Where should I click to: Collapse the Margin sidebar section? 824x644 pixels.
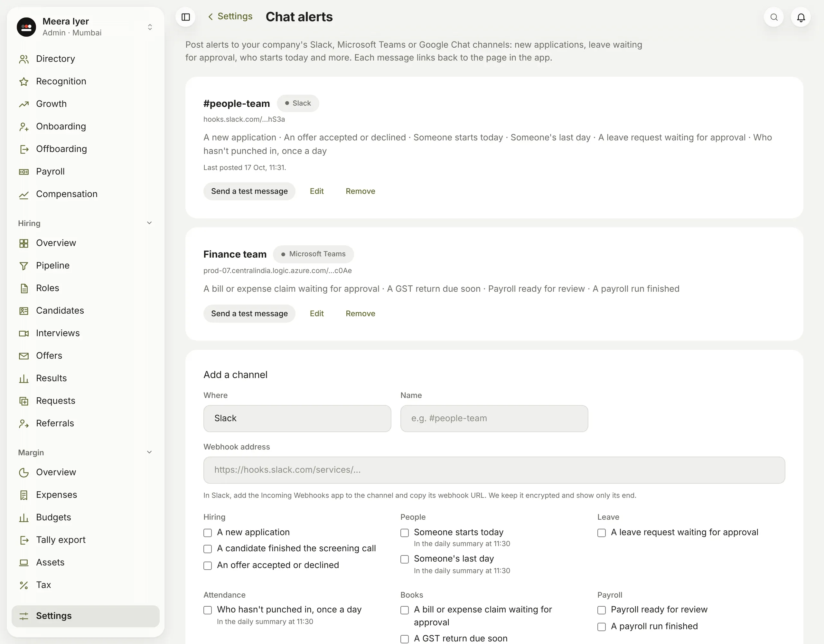pyautogui.click(x=149, y=452)
